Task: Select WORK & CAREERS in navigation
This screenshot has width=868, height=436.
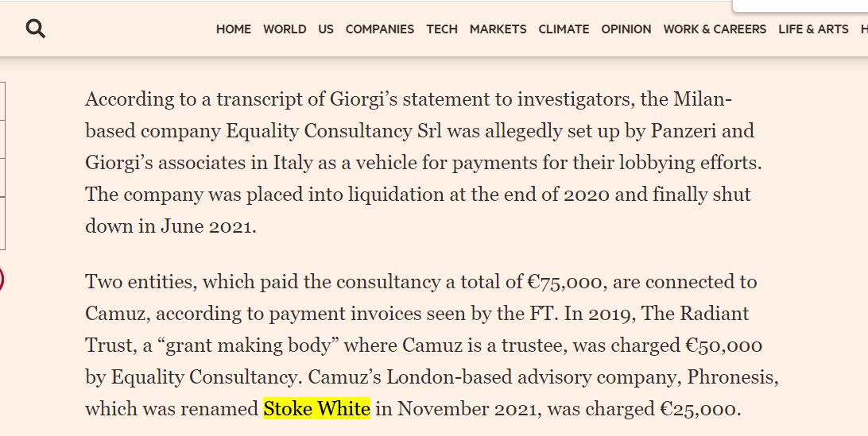Action: tap(715, 29)
